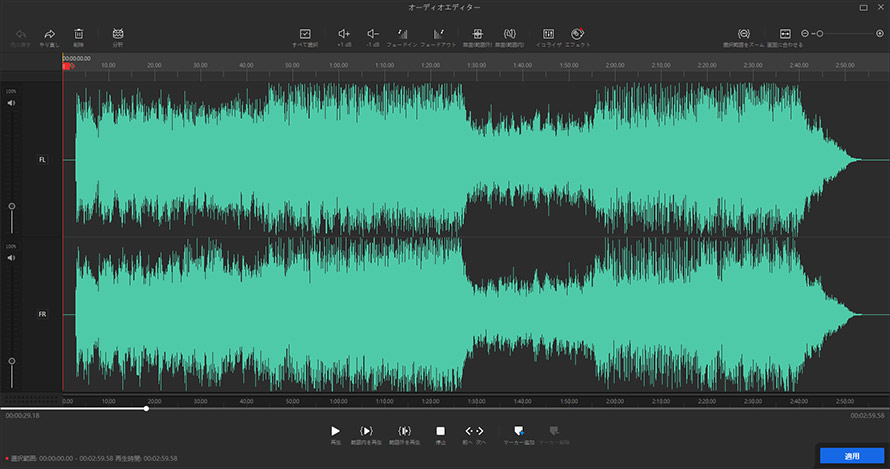Click the trash can Delete (削除) icon
Image resolution: width=890 pixels, height=469 pixels.
point(79,34)
